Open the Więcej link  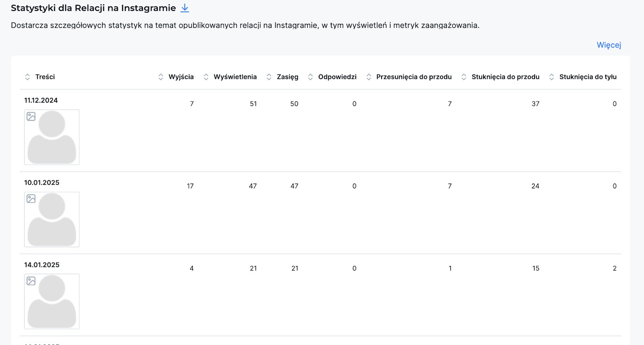609,45
